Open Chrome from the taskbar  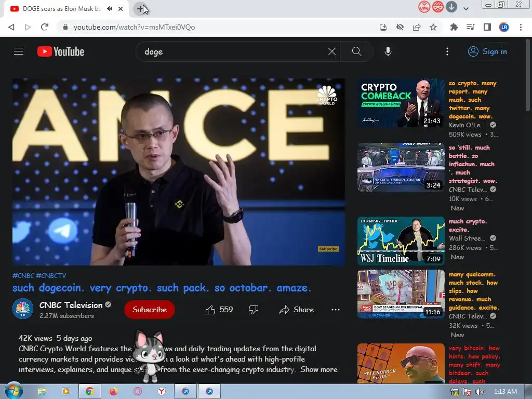[x=89, y=392]
